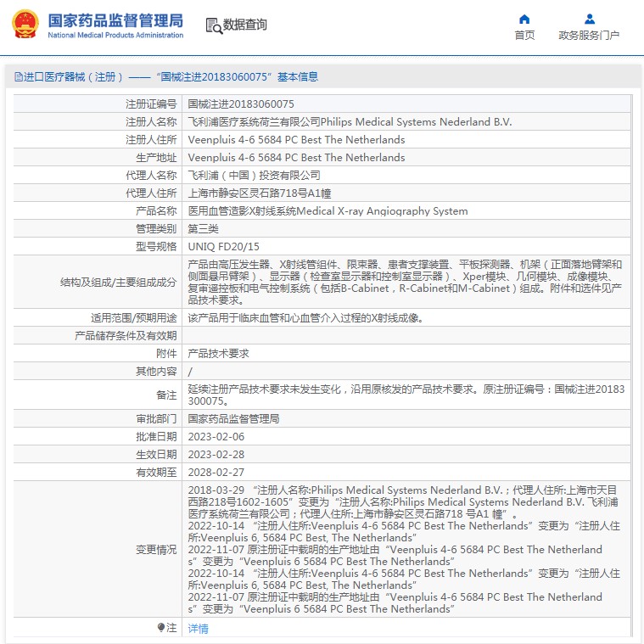
Task: Click the 产品储存条件及有效期 row label
Action: [126, 336]
